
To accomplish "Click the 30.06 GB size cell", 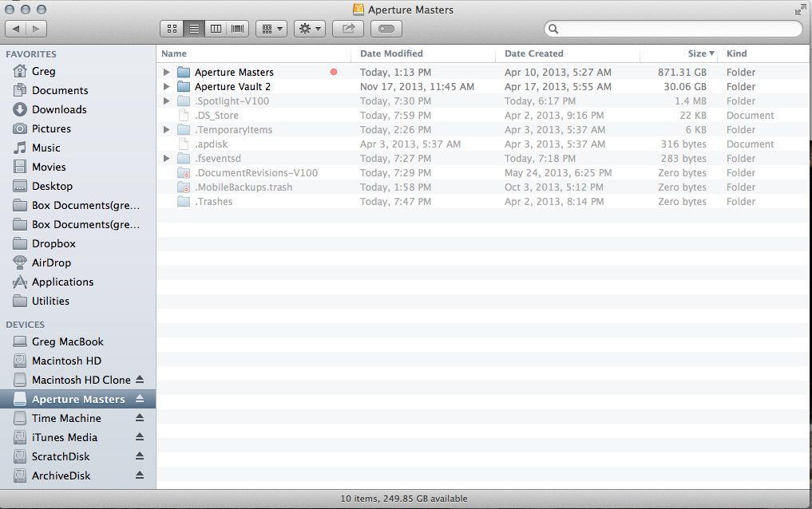I will (685, 87).
